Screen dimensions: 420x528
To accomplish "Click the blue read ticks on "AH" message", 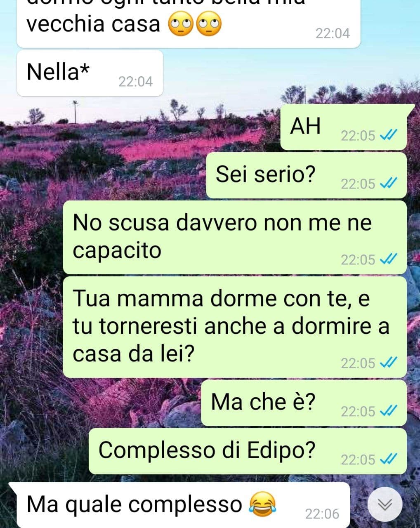I will tap(388, 135).
